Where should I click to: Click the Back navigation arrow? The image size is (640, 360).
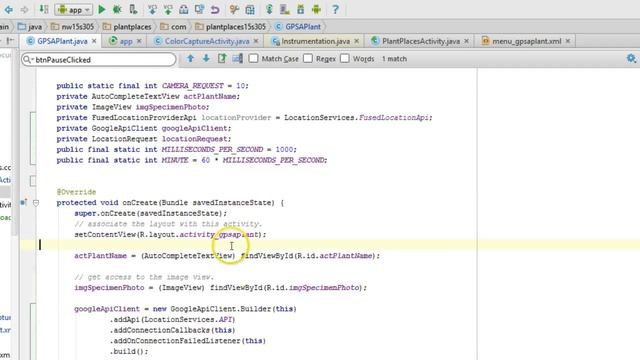pos(8,9)
